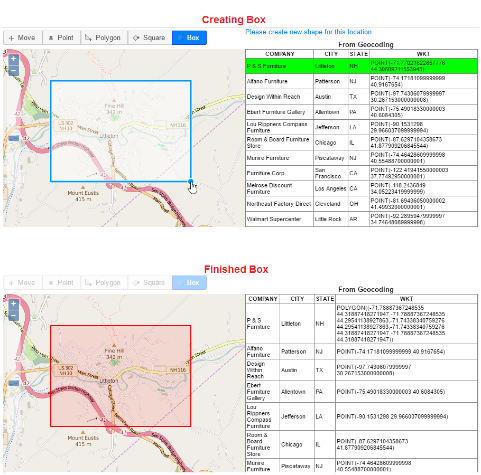Screen dimensions: 481x475
Task: Click the Design Within Reach row, top table
Action: (361, 97)
